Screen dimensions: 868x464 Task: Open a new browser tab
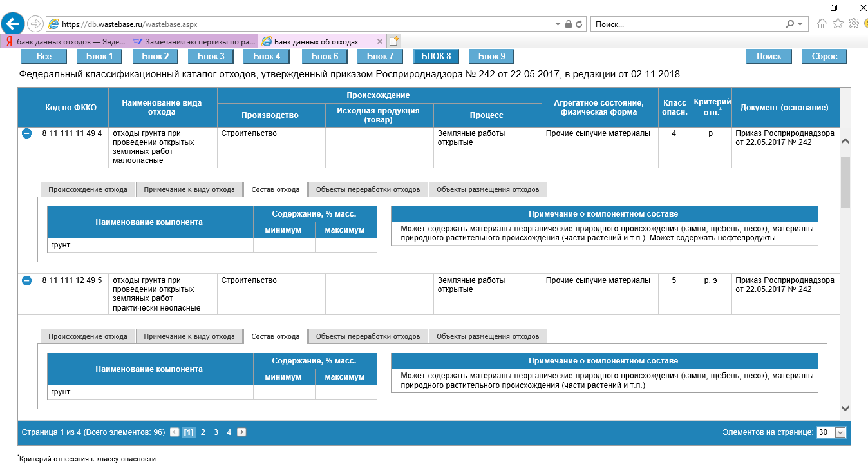pos(393,41)
